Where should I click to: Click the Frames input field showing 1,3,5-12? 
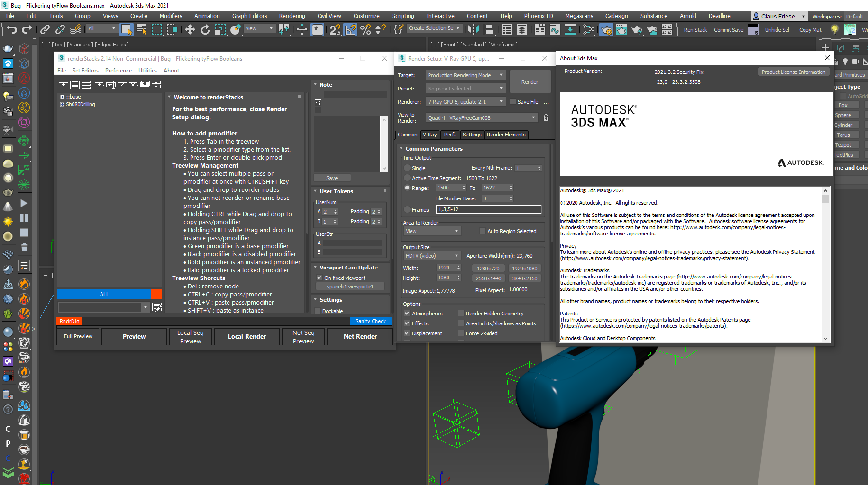(x=488, y=209)
